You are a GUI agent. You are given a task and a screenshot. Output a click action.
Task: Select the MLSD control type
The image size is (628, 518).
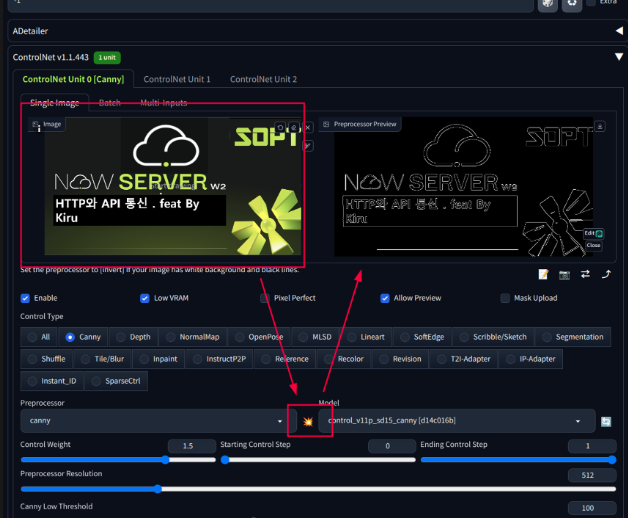tap(315, 337)
